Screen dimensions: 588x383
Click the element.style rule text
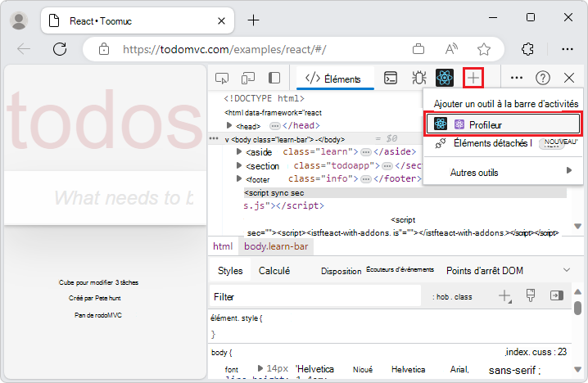[x=236, y=318]
